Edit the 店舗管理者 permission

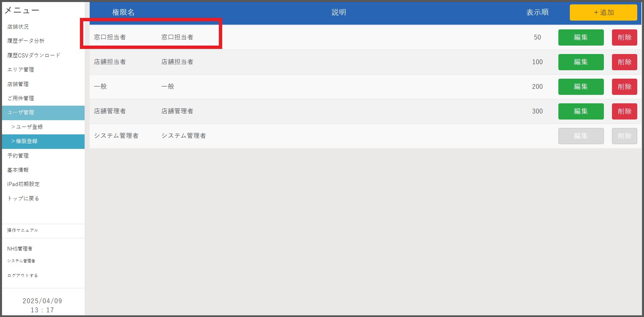coord(581,111)
